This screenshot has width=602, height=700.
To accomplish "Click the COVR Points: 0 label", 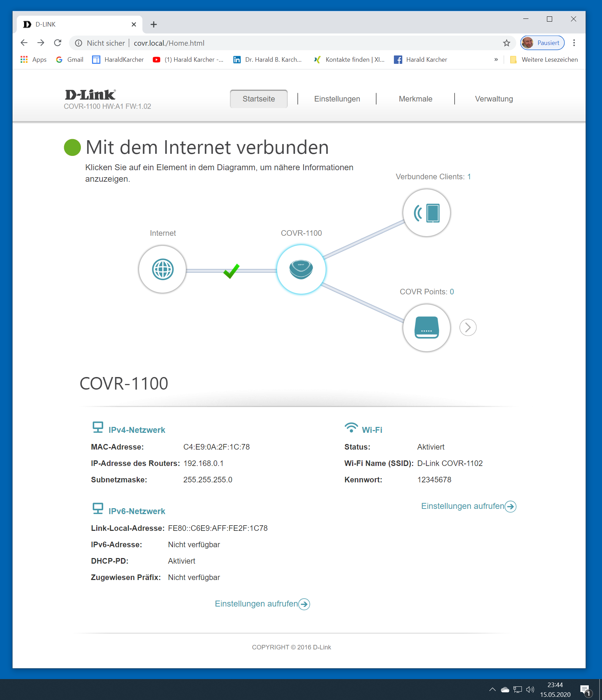I will 427,292.
